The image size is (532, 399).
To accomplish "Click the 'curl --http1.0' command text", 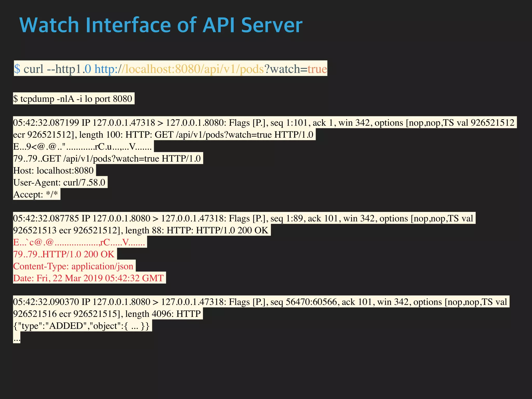I will (57, 69).
